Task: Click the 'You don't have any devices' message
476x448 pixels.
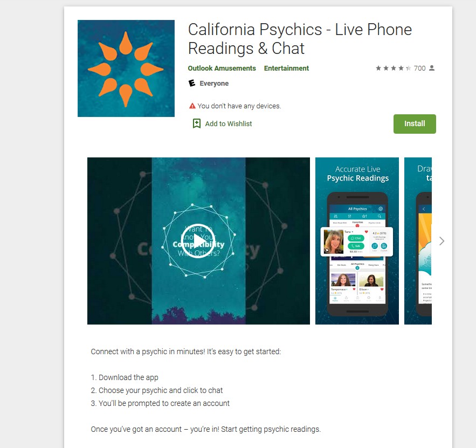Action: [239, 106]
